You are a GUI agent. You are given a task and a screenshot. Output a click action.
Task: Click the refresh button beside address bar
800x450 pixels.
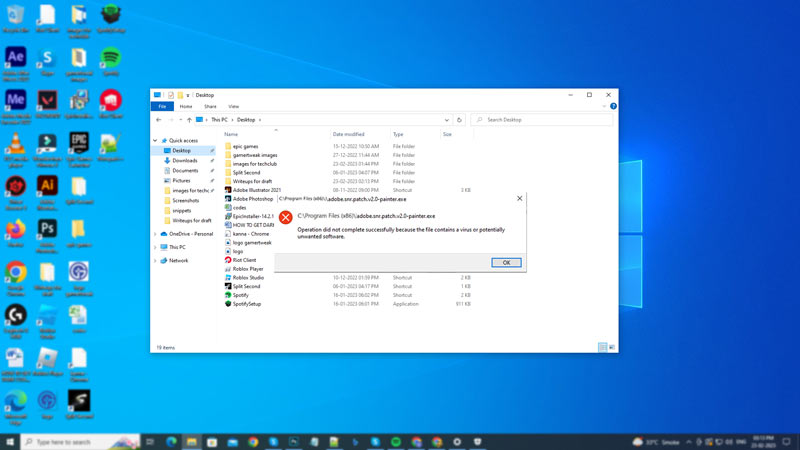pos(459,120)
